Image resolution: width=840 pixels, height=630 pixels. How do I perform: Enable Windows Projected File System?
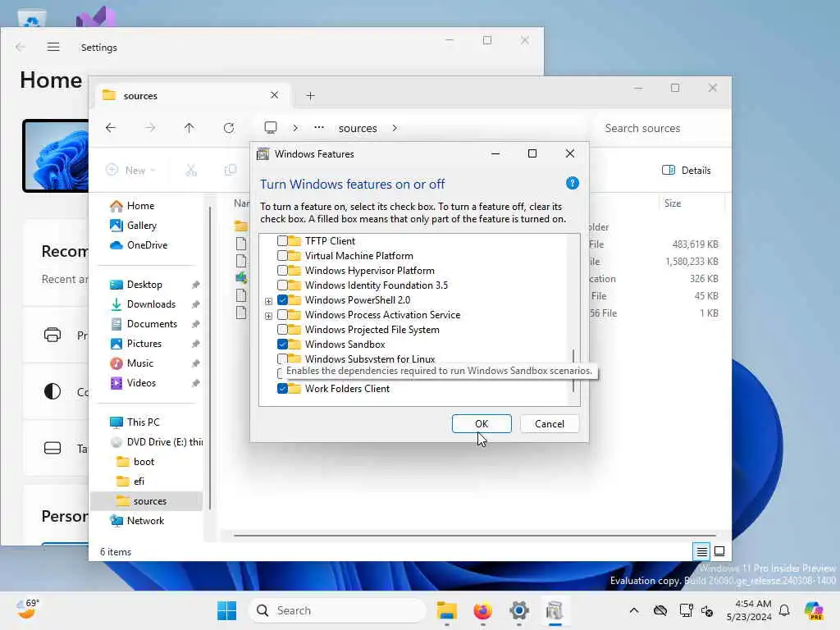[282, 330]
